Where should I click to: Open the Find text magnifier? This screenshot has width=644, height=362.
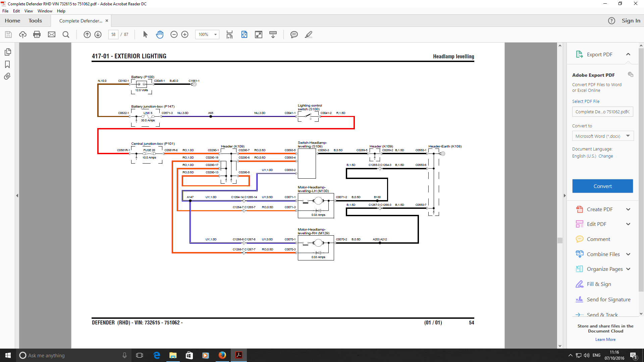pyautogui.click(x=66, y=35)
